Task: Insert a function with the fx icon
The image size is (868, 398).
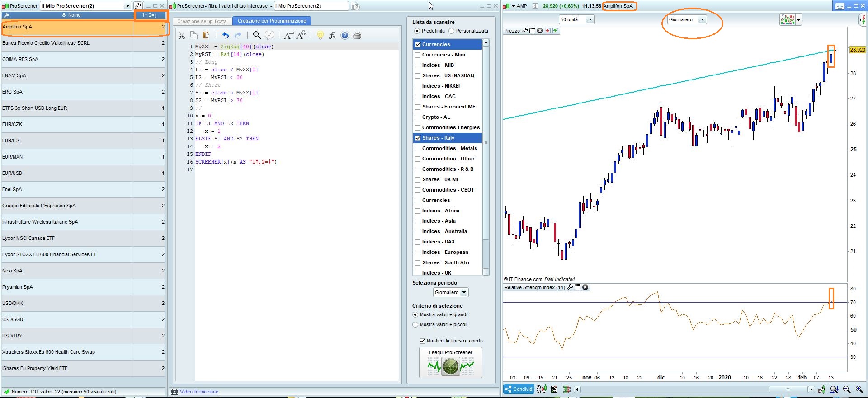Action: pyautogui.click(x=332, y=36)
